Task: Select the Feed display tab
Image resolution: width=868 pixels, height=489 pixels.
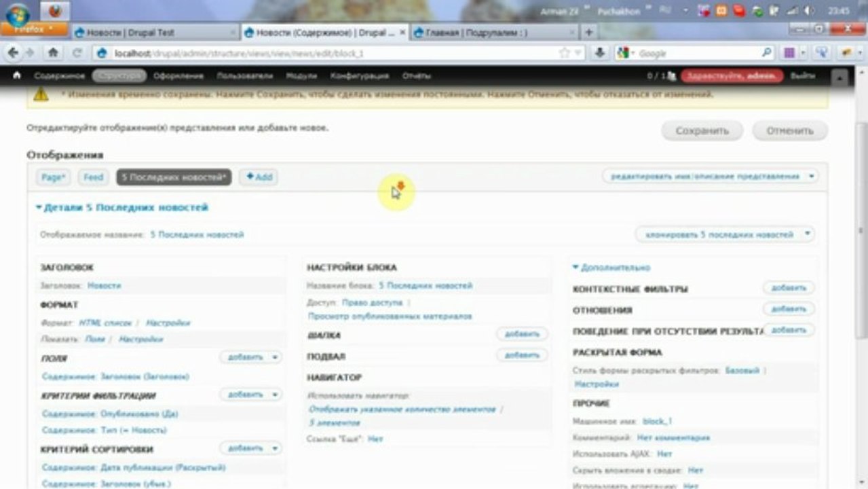Action: click(x=94, y=177)
